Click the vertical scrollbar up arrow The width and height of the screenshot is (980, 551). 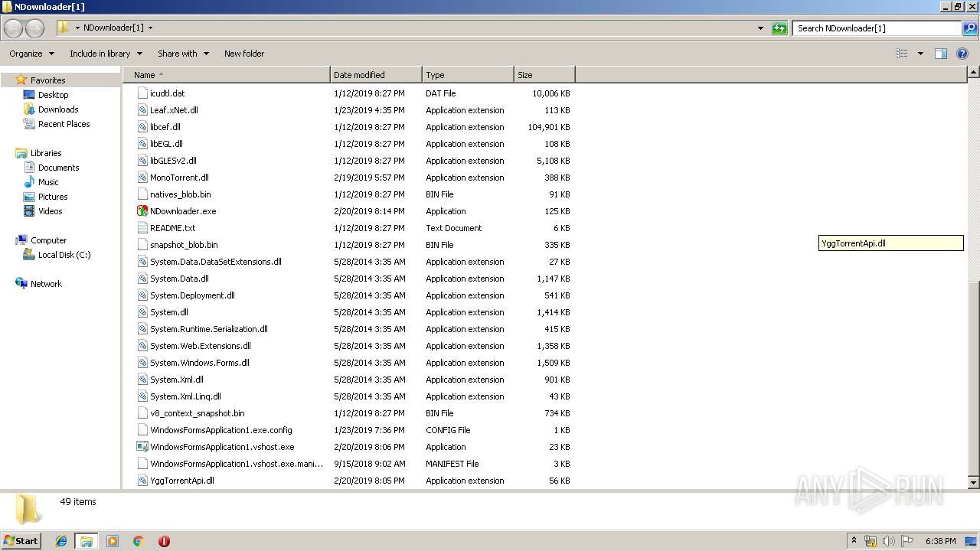(x=974, y=73)
